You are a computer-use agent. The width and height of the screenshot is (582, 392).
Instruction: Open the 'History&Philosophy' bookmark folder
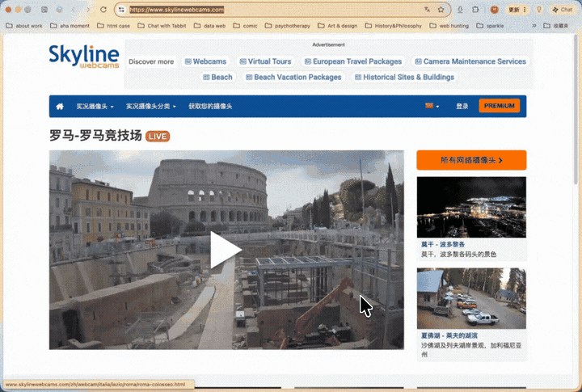pos(394,26)
